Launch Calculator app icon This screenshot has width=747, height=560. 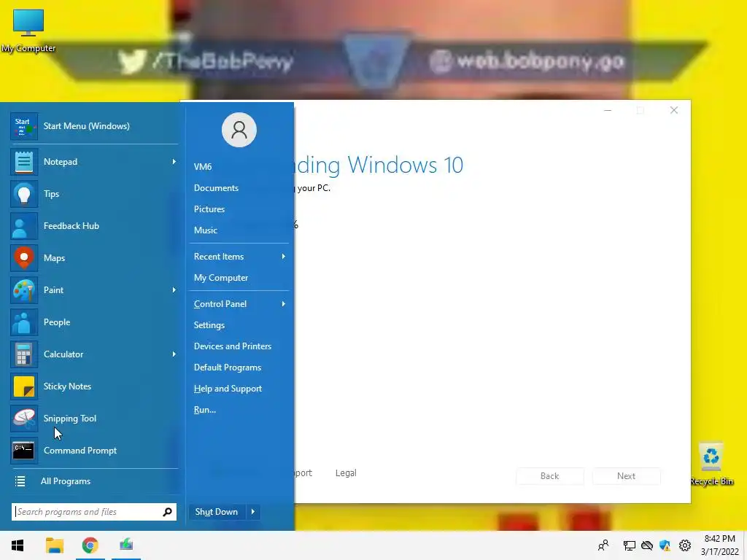24,354
